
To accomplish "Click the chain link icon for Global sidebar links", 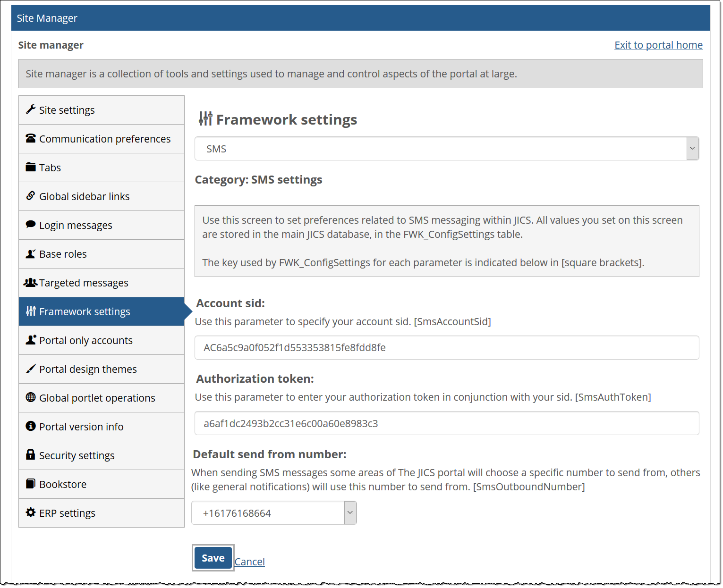I will 31,196.
